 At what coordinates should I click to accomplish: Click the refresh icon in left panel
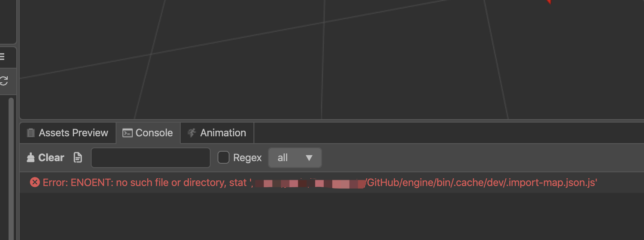pos(3,81)
